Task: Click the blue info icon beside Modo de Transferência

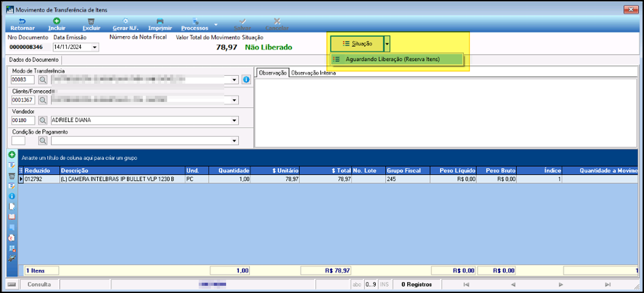Action: (x=246, y=80)
